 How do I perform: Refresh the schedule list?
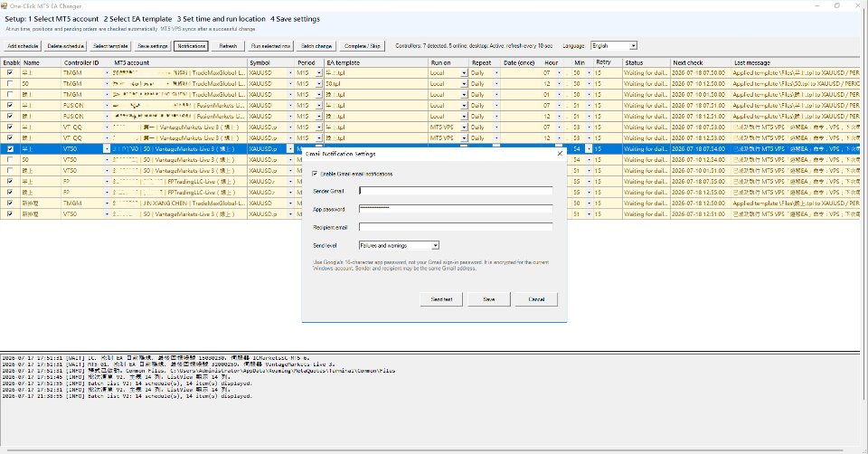[228, 46]
